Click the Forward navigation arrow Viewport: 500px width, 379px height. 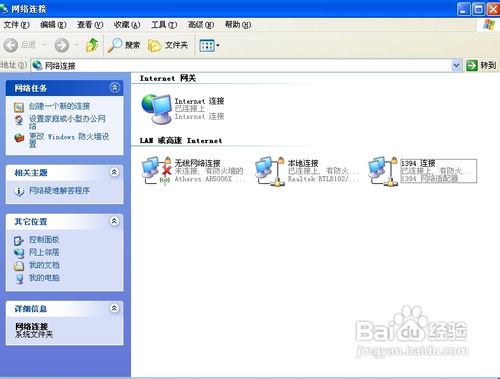(62, 45)
